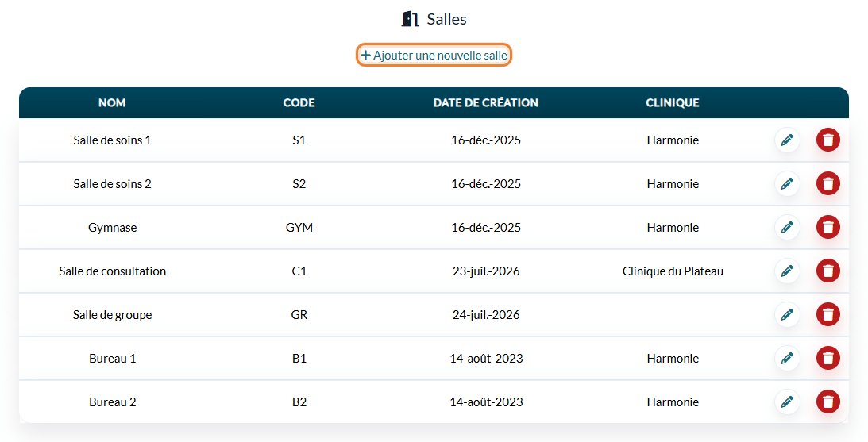Click Clinique du Plateau cell
The height and width of the screenshot is (442, 868).
[x=673, y=271]
